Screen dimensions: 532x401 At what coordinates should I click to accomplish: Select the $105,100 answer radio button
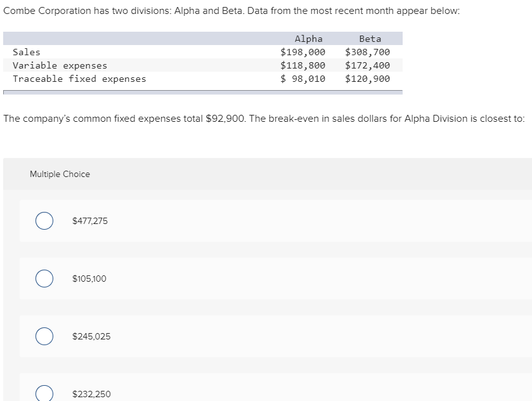click(x=44, y=279)
